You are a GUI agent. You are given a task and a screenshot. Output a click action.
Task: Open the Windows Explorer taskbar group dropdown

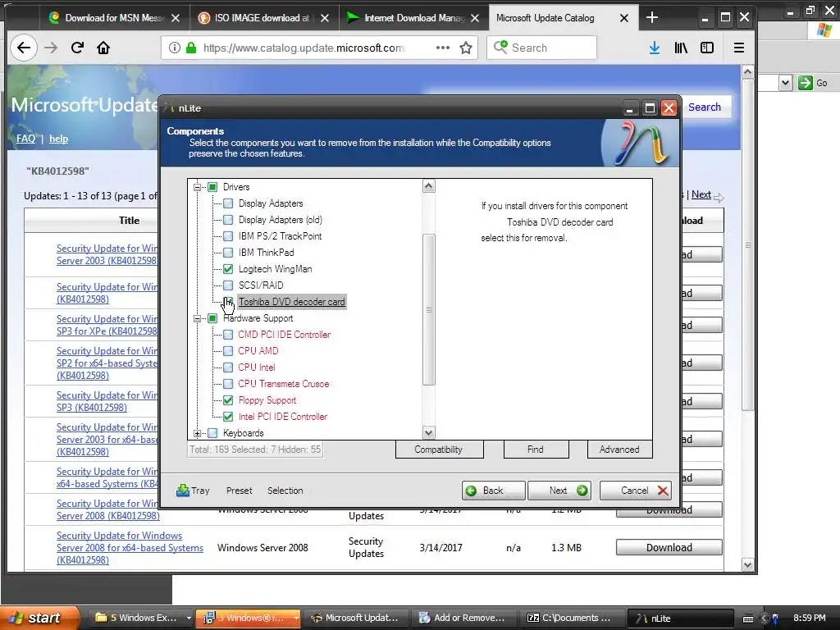[x=189, y=618]
